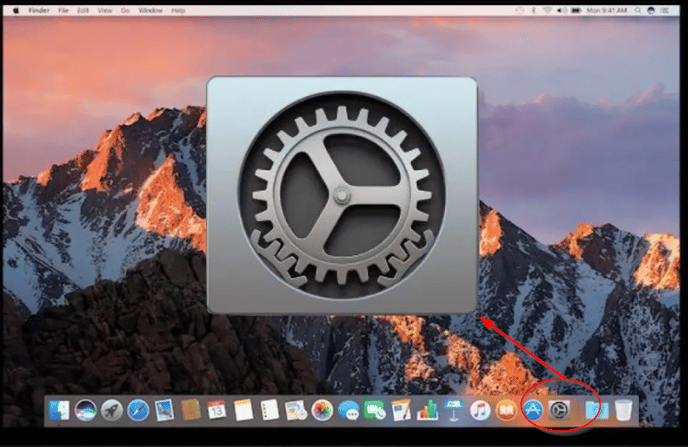Open Finder from the dock
Screen dimensions: 688x447
pyautogui.click(x=59, y=411)
